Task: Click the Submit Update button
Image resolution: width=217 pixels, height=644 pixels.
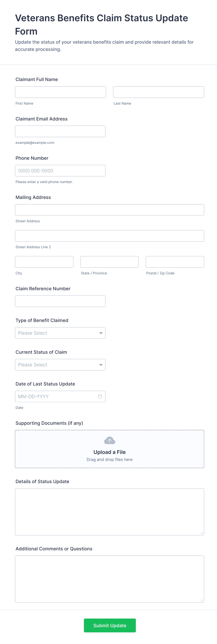Action: (x=110, y=626)
